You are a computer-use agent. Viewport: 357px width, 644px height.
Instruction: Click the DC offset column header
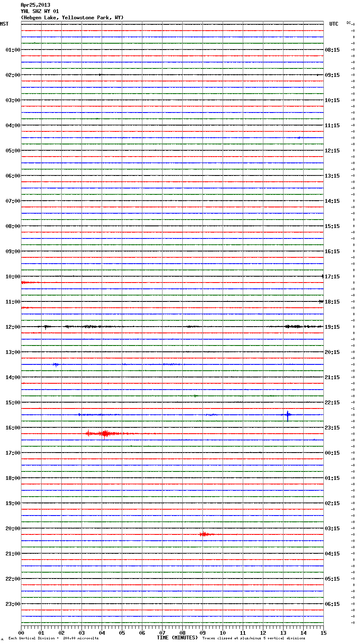coord(349,23)
